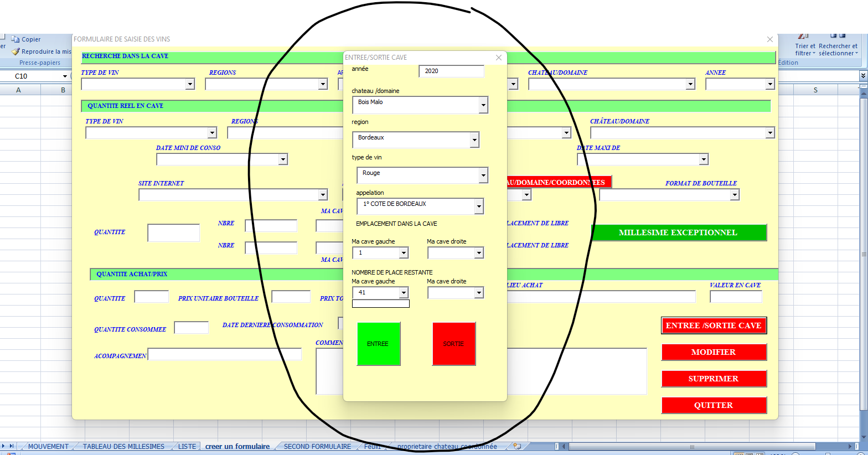The image size is (868, 455).
Task: Switch to the MOUVEMENT sheet tab
Action: click(48, 447)
